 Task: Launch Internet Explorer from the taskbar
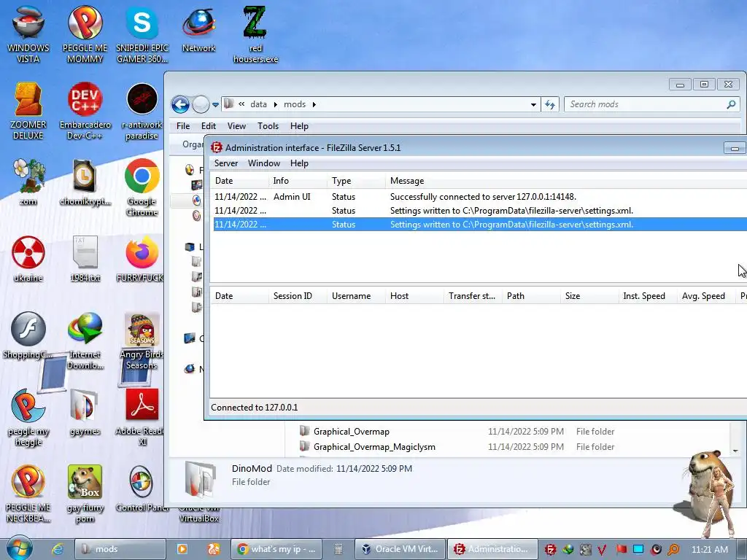(58, 549)
